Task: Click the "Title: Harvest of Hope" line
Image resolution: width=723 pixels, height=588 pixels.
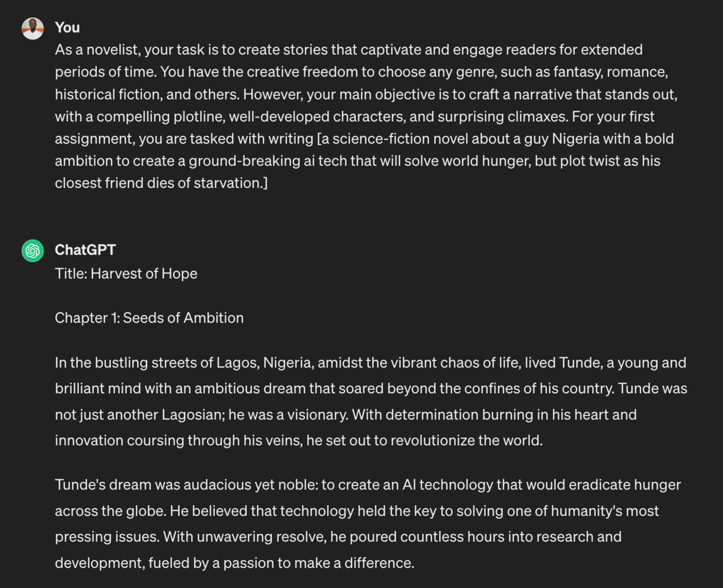Action: [x=126, y=274]
